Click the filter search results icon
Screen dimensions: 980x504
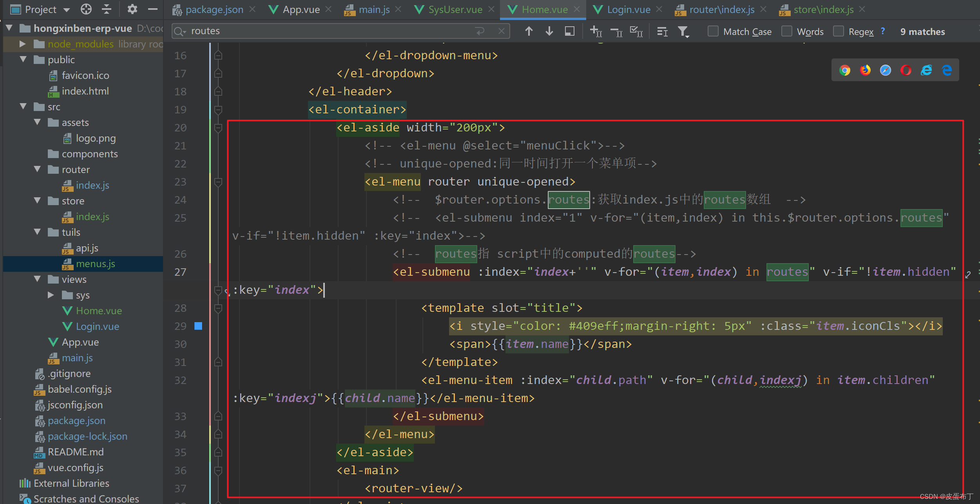click(x=683, y=31)
